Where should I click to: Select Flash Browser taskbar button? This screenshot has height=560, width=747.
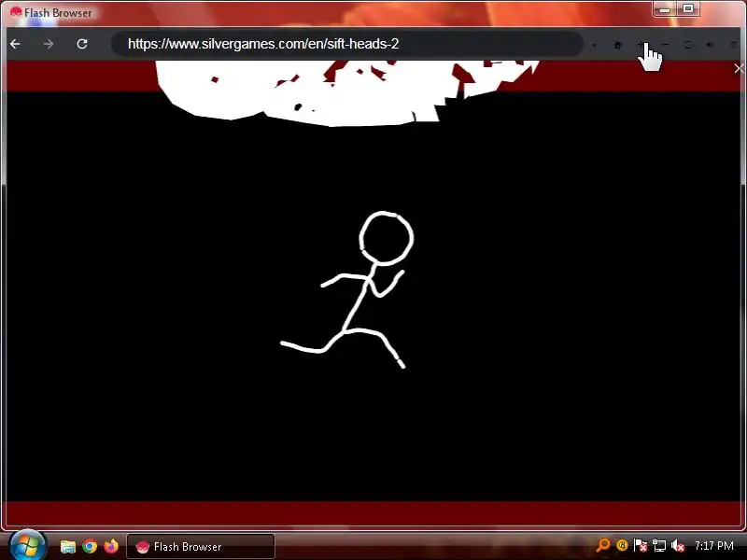(x=201, y=547)
